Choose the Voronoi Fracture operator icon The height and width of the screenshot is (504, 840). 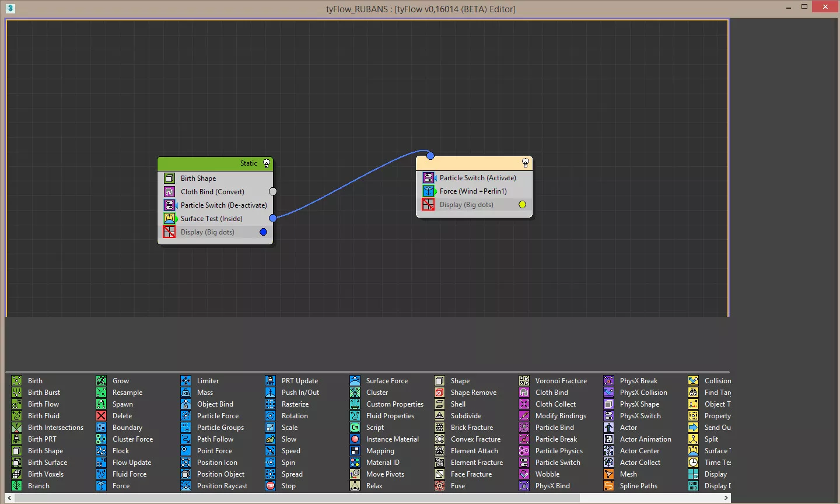click(x=524, y=381)
